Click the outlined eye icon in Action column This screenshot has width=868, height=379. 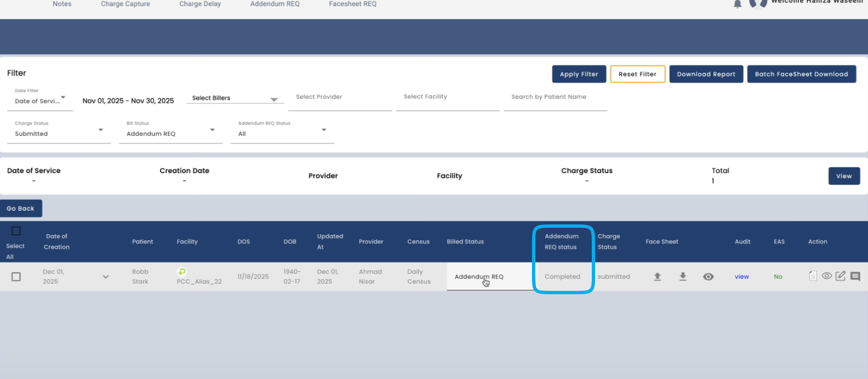[x=826, y=275]
